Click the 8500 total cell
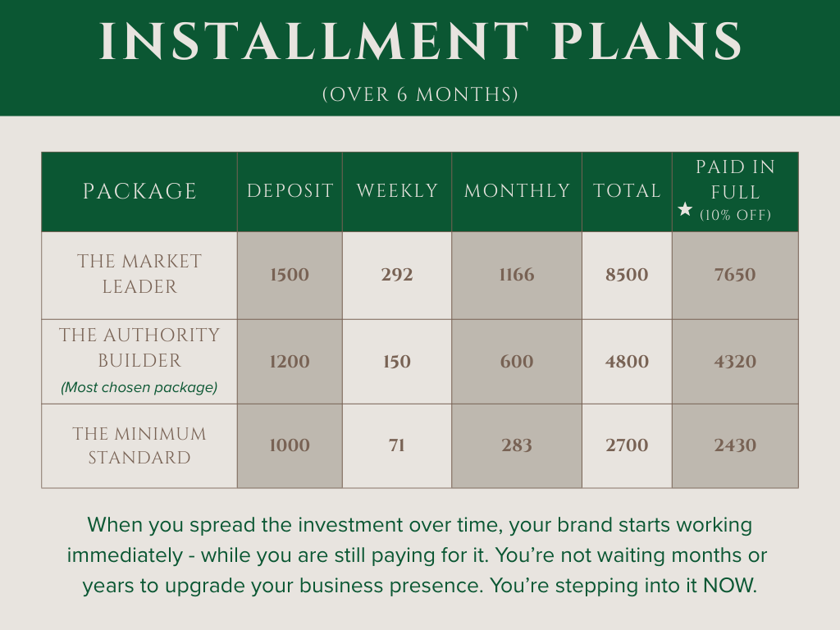Image resolution: width=840 pixels, height=630 pixels. click(627, 275)
